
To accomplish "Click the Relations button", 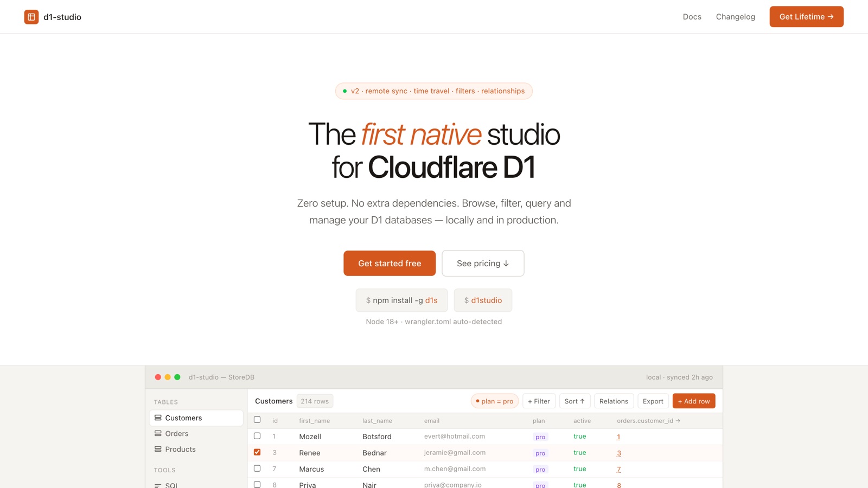I will pos(614,401).
